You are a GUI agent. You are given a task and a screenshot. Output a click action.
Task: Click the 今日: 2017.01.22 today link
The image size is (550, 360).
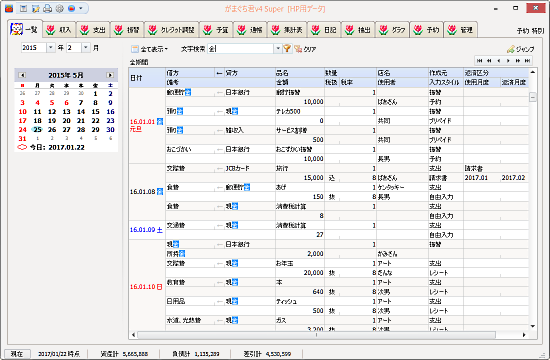[57, 147]
